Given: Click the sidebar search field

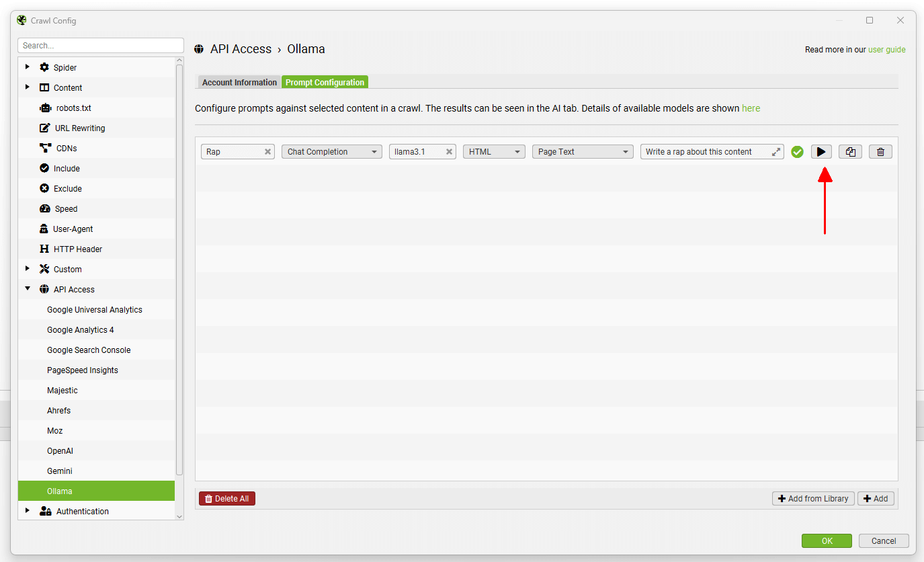Looking at the screenshot, I should 101,46.
